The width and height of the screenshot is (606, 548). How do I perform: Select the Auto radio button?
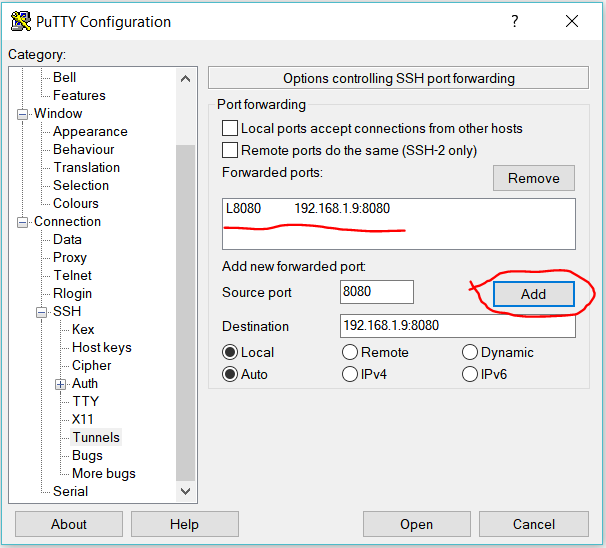click(x=230, y=374)
